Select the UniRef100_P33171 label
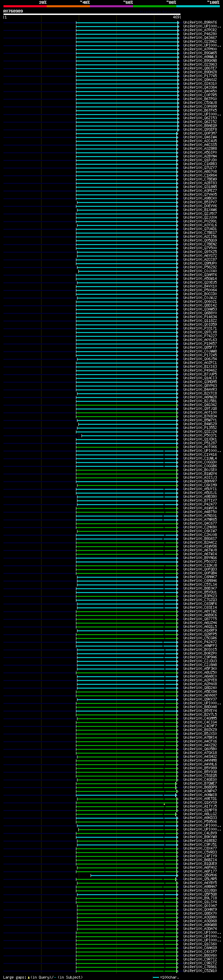 point(200,328)
